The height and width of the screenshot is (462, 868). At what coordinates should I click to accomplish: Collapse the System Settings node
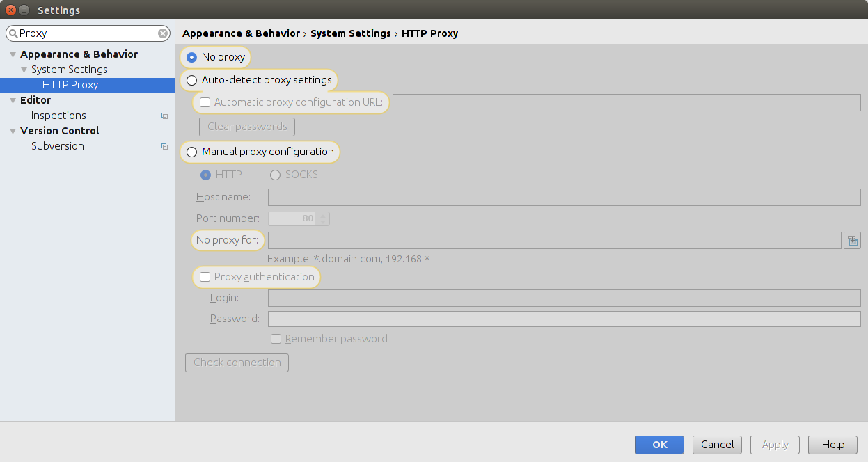(x=24, y=70)
